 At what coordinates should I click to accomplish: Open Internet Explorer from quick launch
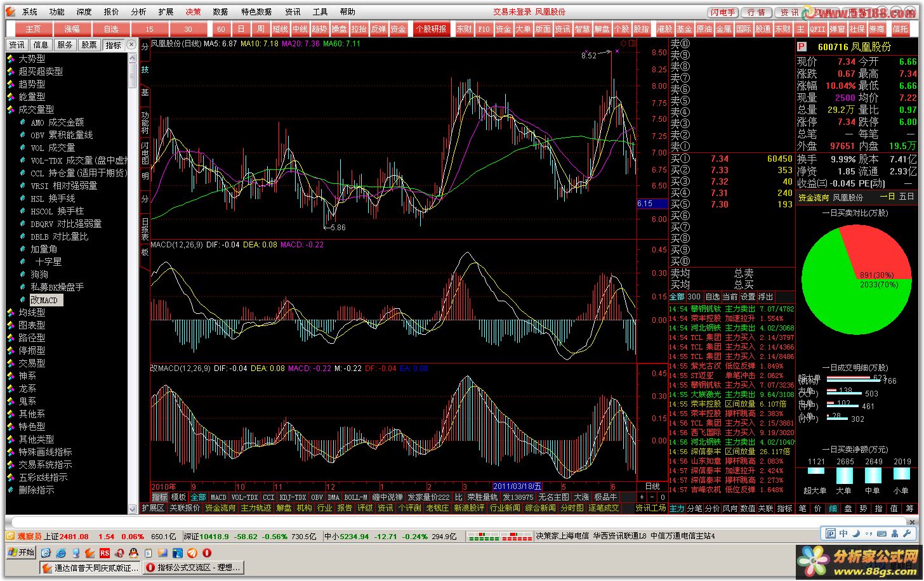pos(61,553)
